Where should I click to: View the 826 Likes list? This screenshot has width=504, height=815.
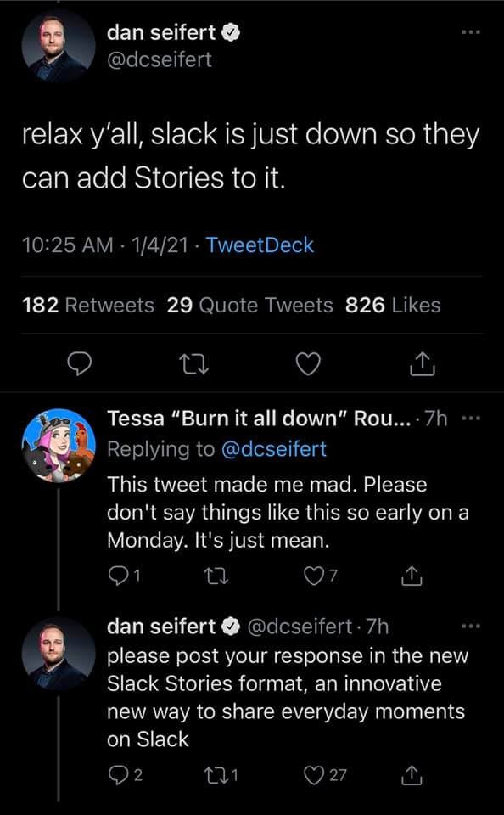(x=390, y=303)
